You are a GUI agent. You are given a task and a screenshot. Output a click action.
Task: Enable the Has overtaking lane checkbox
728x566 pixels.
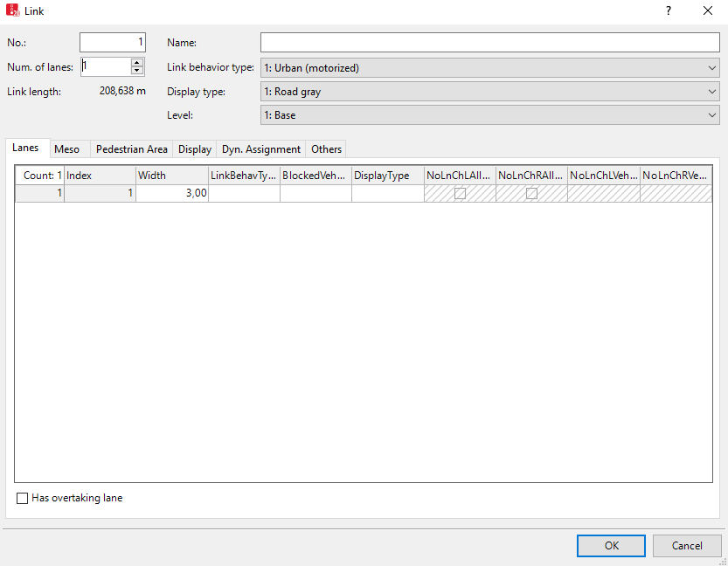click(23, 499)
